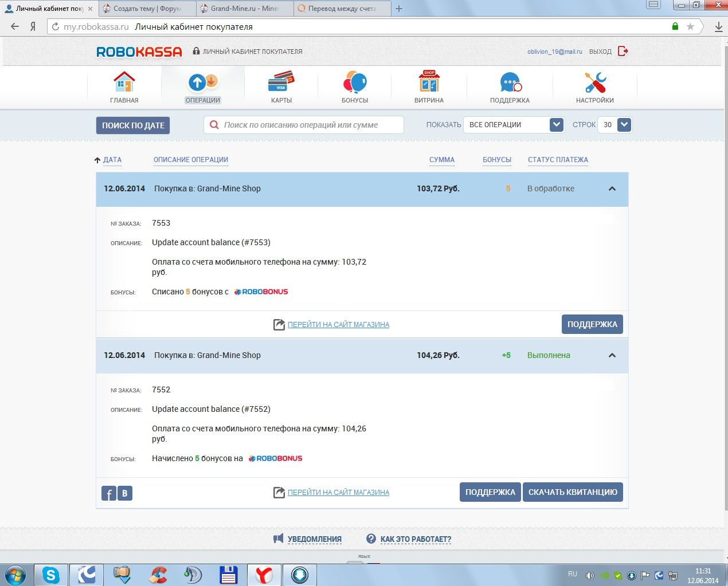Open Skype from the taskbar
Viewport: 728px width, 586px height.
point(51,575)
